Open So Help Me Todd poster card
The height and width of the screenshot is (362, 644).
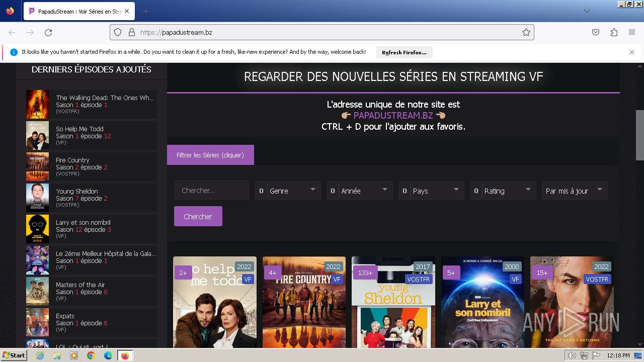(x=215, y=302)
